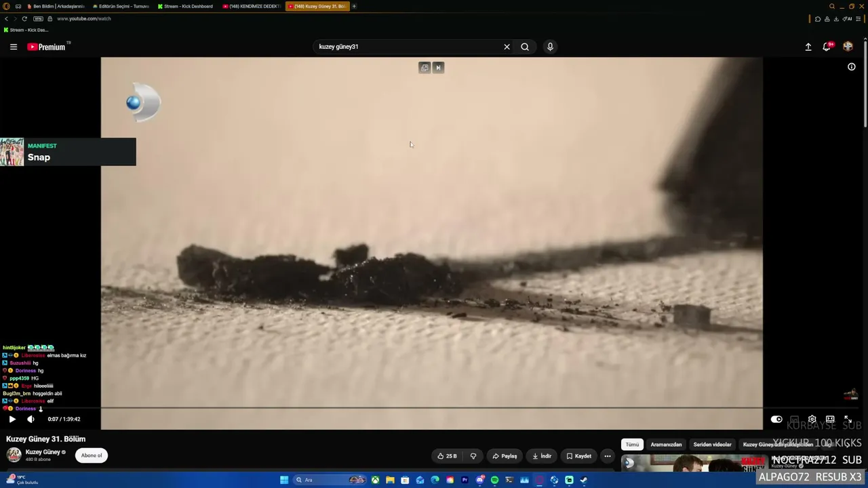Viewport: 868px width, 488px height.
Task: Clear the search text with the X
Action: (507, 47)
